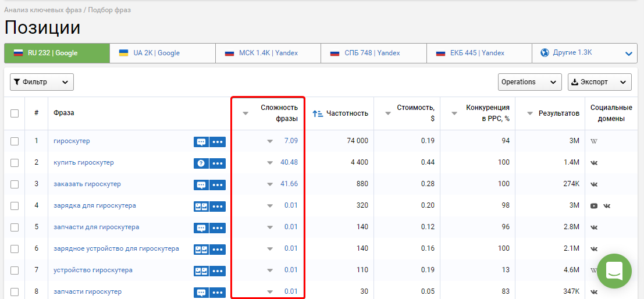Check the box for запчасти для гироскутера
This screenshot has width=644, height=299.
15,227
